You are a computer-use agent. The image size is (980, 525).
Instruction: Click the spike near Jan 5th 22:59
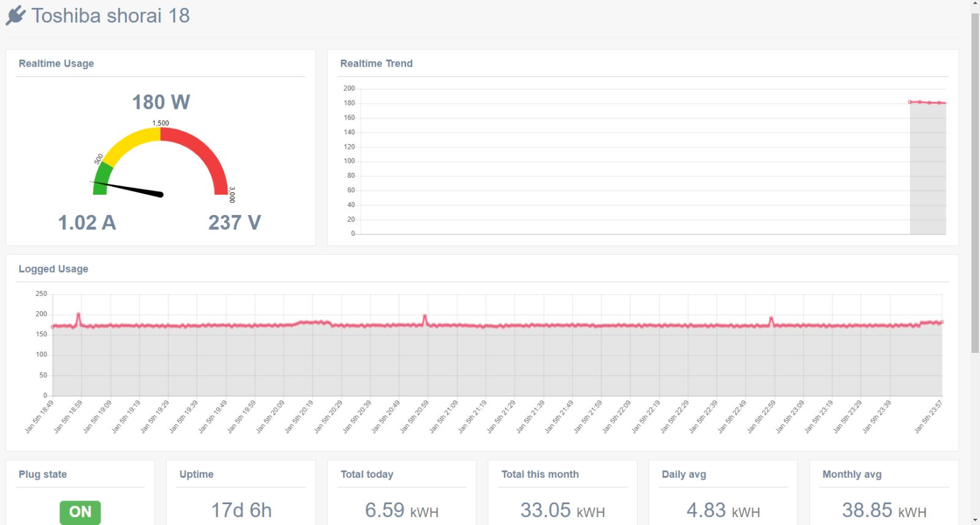771,319
